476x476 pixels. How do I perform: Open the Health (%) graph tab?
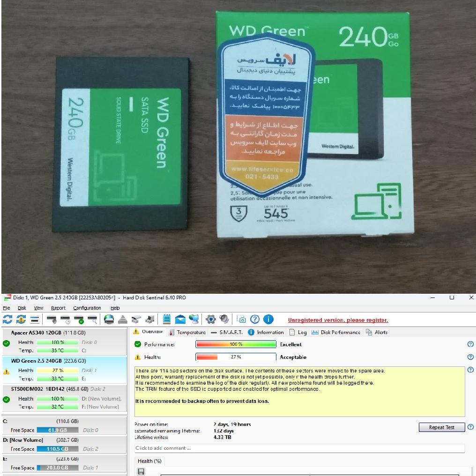149,461
